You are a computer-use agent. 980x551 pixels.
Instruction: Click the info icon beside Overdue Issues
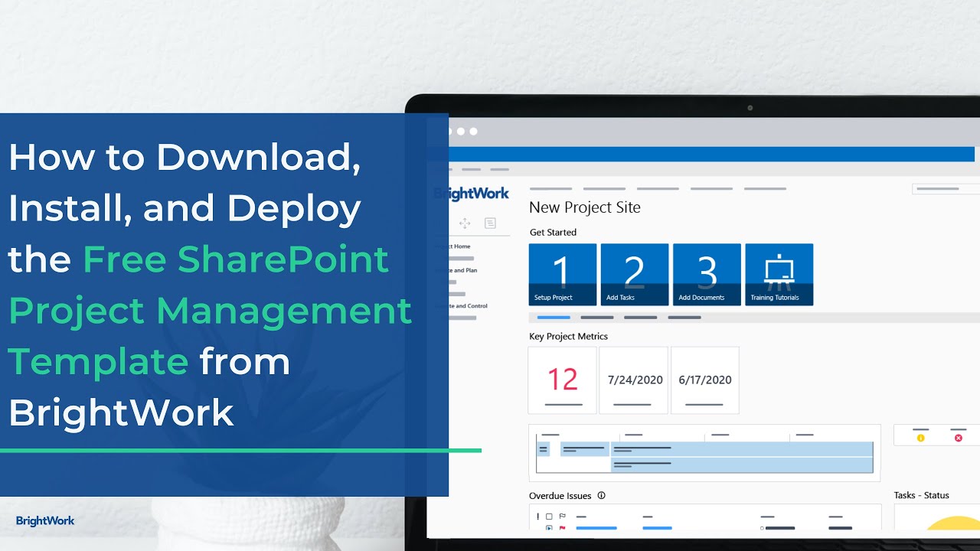point(601,495)
